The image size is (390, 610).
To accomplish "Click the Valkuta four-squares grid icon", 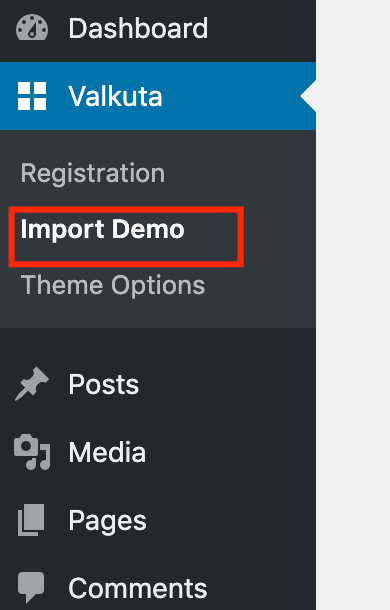I will point(32,96).
